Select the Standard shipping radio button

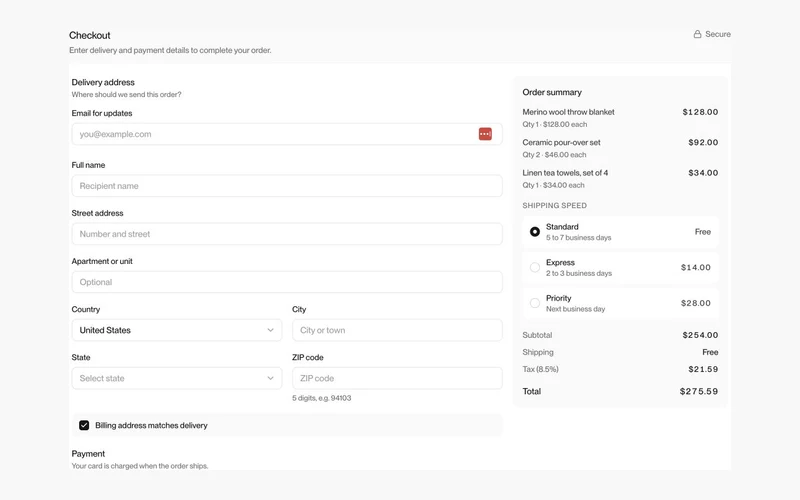535,232
